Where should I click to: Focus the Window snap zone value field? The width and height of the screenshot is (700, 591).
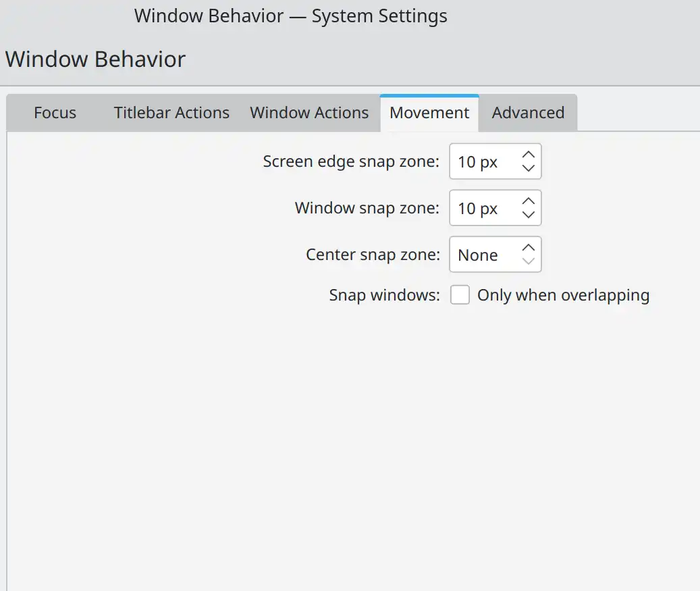coord(483,208)
